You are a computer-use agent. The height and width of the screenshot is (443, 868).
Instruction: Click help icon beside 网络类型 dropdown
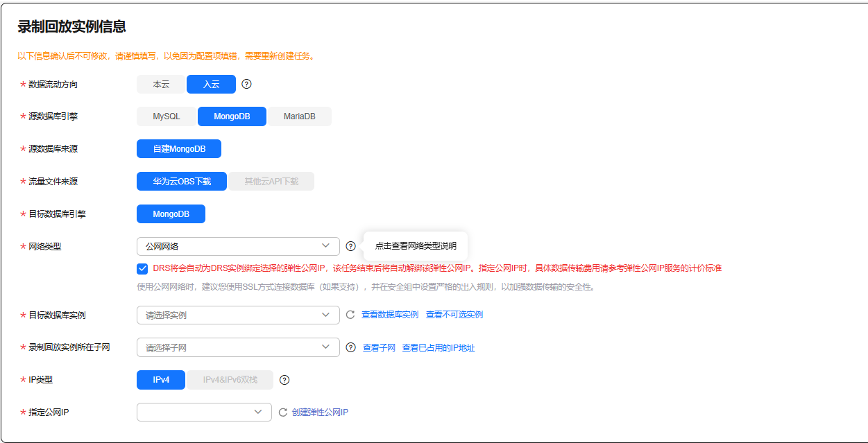pos(351,246)
